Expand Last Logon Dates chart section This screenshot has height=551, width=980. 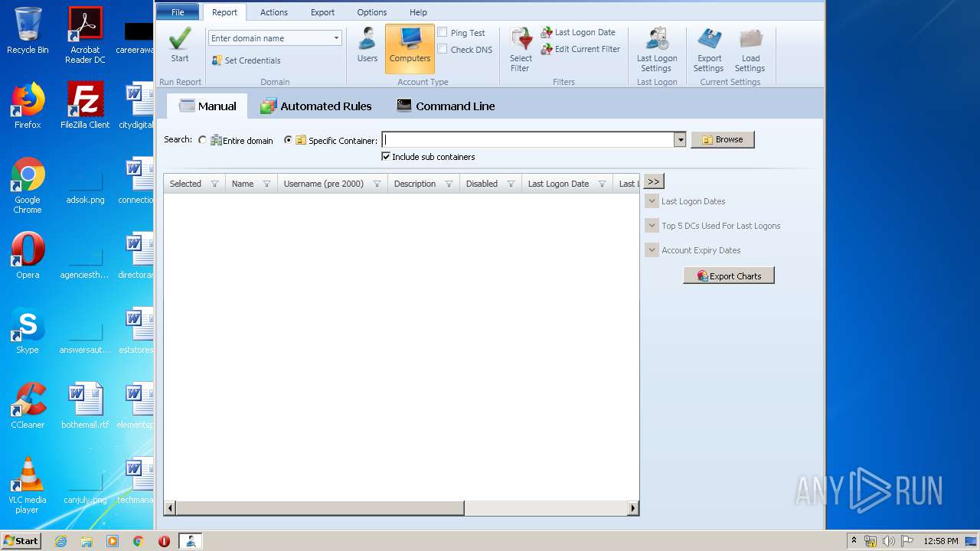652,201
